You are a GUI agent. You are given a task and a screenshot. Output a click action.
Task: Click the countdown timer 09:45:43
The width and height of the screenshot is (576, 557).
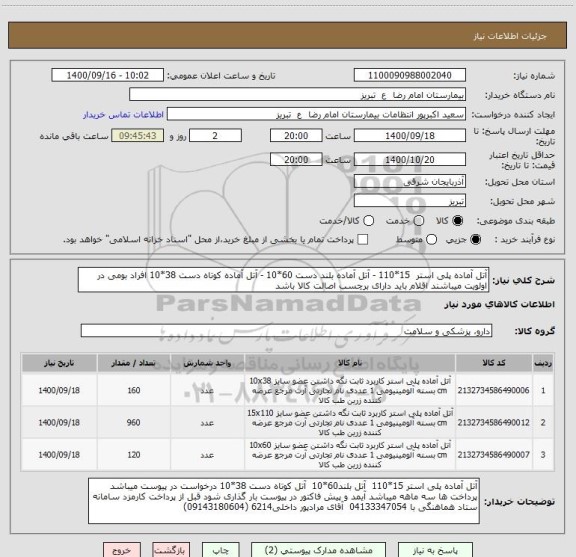(x=138, y=136)
